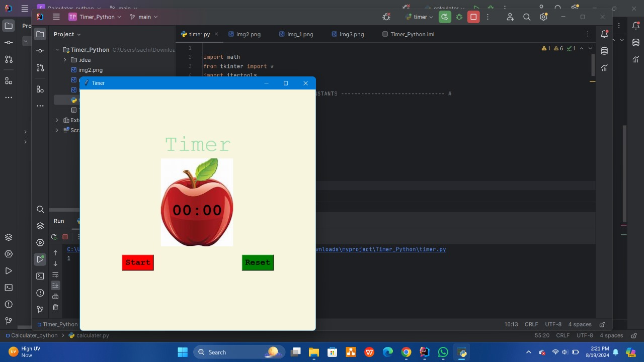Start debugging with the bug icon
The width and height of the screenshot is (644, 362).
pyautogui.click(x=459, y=17)
